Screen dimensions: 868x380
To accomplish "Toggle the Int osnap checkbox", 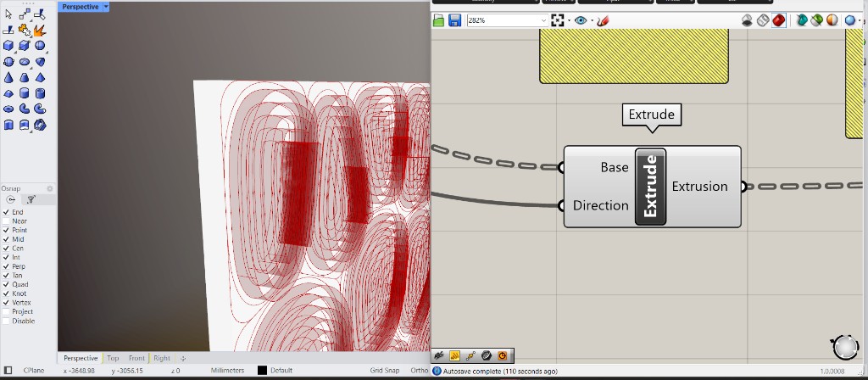I will pos(6,257).
